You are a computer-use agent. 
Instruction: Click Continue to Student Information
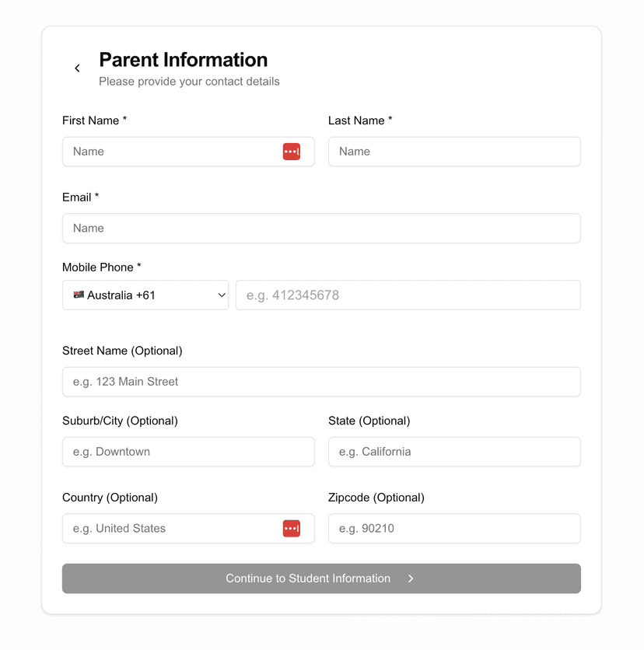[321, 578]
